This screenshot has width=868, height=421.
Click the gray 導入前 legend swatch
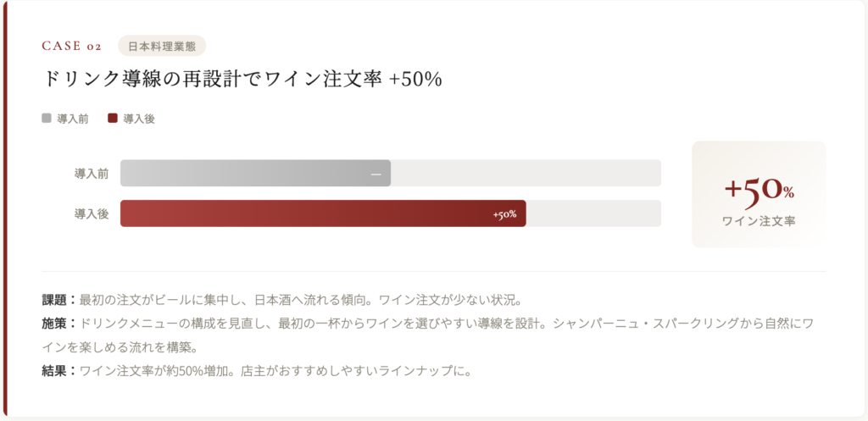pyautogui.click(x=47, y=119)
